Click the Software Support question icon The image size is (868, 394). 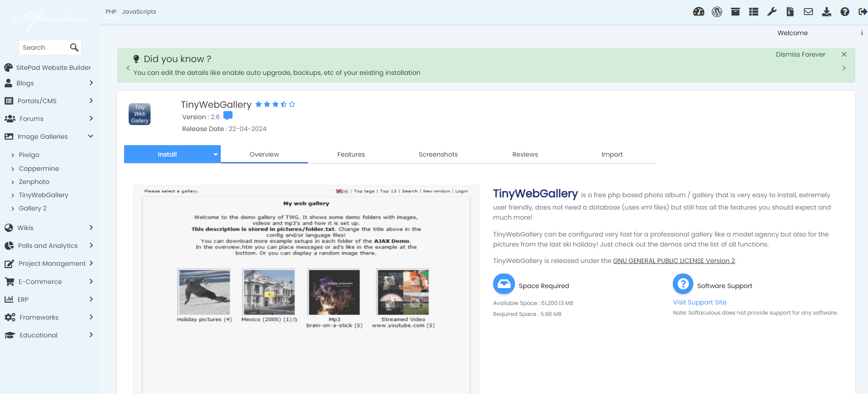683,284
